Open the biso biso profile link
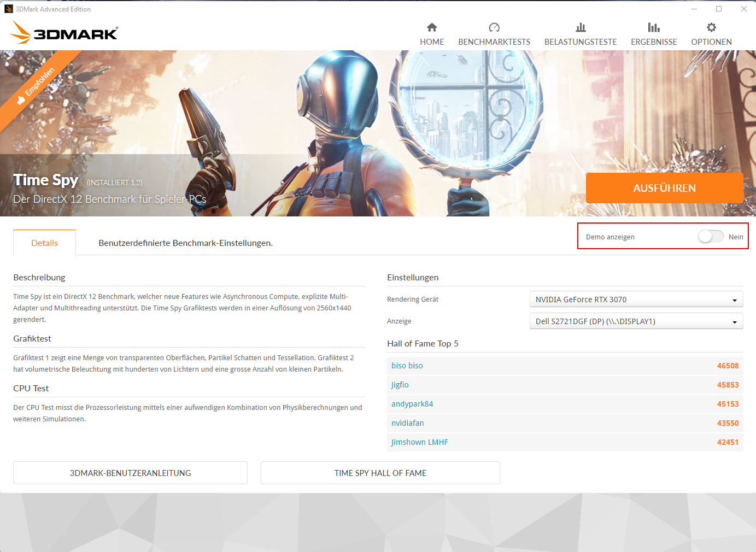 [x=407, y=366]
